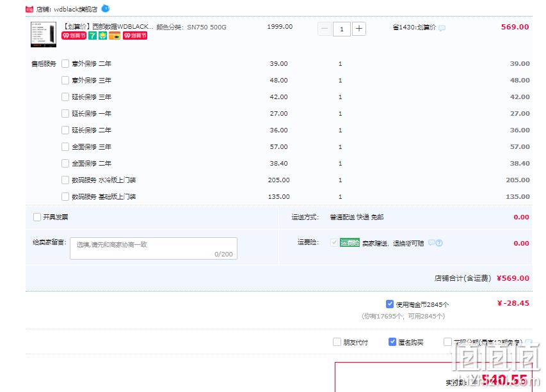Click the orange credit card badge
Viewport: 546px width, 392px height.
tap(115, 35)
